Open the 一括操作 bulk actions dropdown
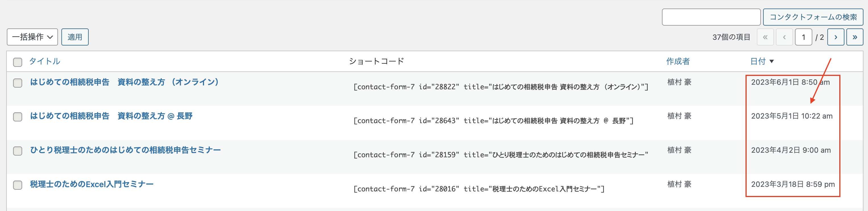Image resolution: width=868 pixels, height=211 pixels. coord(32,37)
